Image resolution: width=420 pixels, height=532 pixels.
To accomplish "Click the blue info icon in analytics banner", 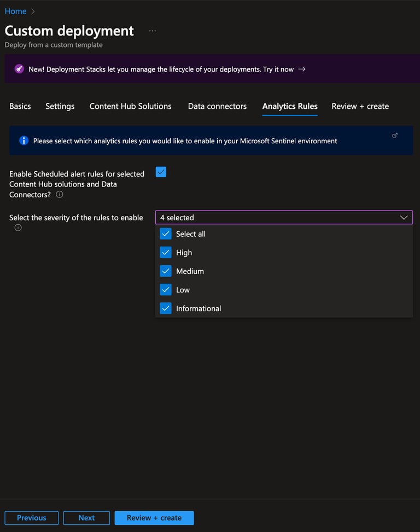I will [x=24, y=141].
